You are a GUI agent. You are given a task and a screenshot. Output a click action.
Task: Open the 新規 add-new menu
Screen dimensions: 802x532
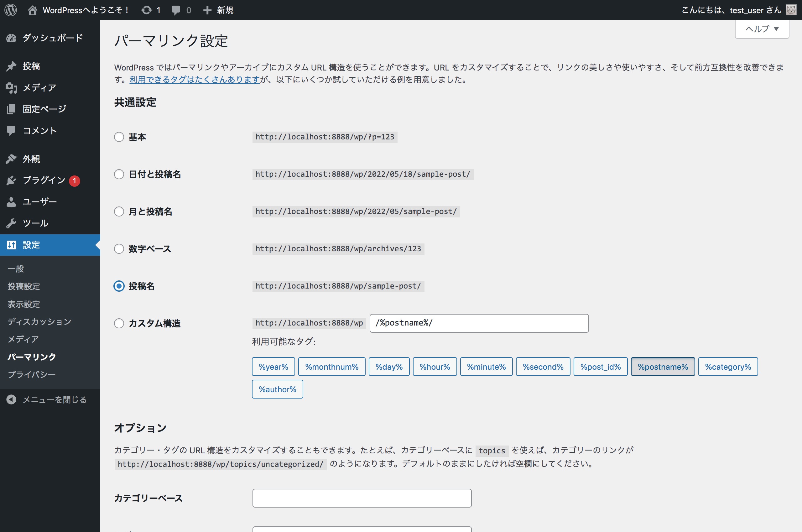tap(218, 10)
